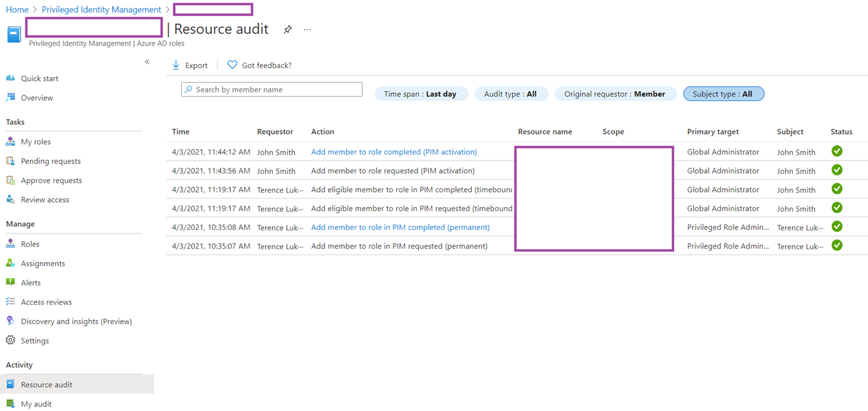This screenshot has height=411, width=868.
Task: Click the Status column header
Action: coord(841,132)
